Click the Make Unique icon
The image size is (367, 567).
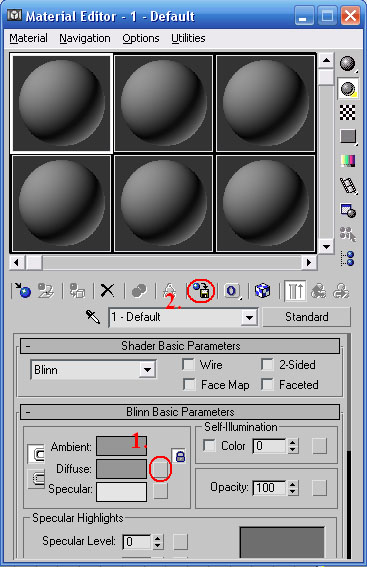[169, 290]
